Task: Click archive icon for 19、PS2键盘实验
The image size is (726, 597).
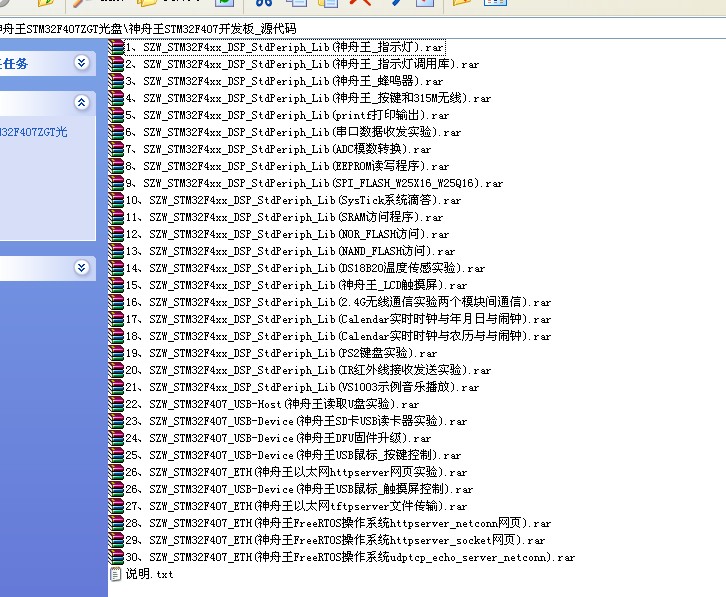Action: click(116, 353)
